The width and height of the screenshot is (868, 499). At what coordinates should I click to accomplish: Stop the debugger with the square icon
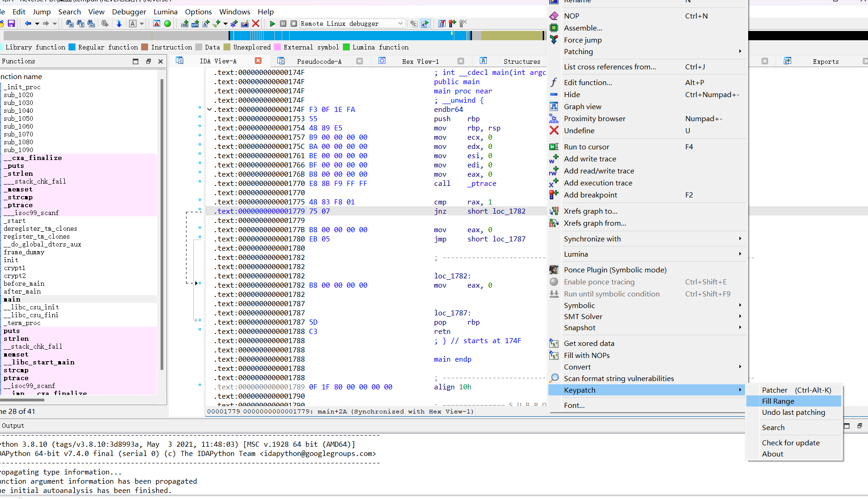tap(293, 24)
